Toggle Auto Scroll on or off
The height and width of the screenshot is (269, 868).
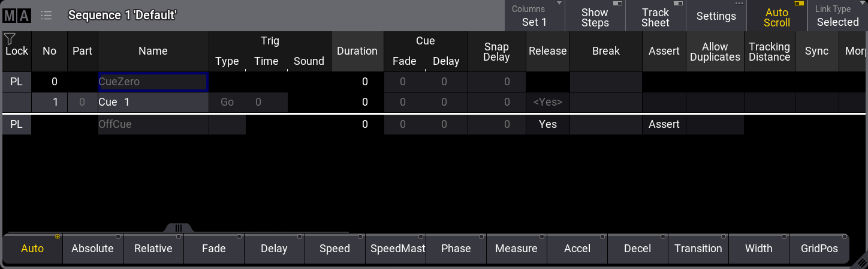pyautogui.click(x=777, y=17)
